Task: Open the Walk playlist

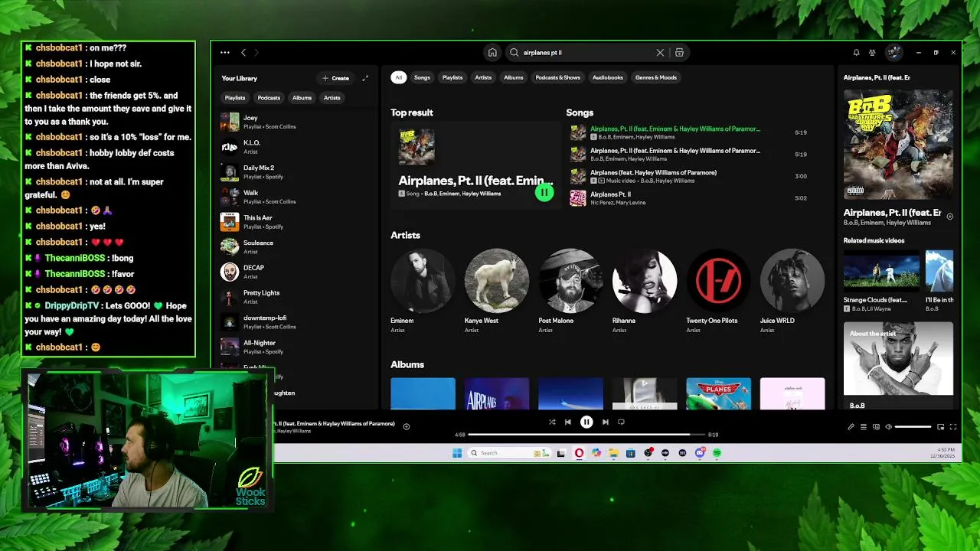Action: coord(295,197)
